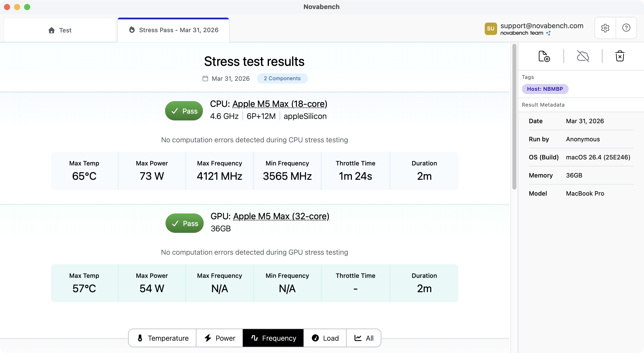This screenshot has width=644, height=353.
Task: Open Apple M5 Max (18-core) CPU details
Action: click(x=280, y=104)
